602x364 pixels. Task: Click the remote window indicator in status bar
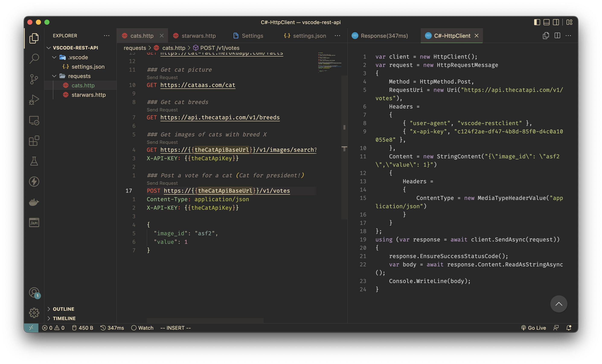pos(31,328)
